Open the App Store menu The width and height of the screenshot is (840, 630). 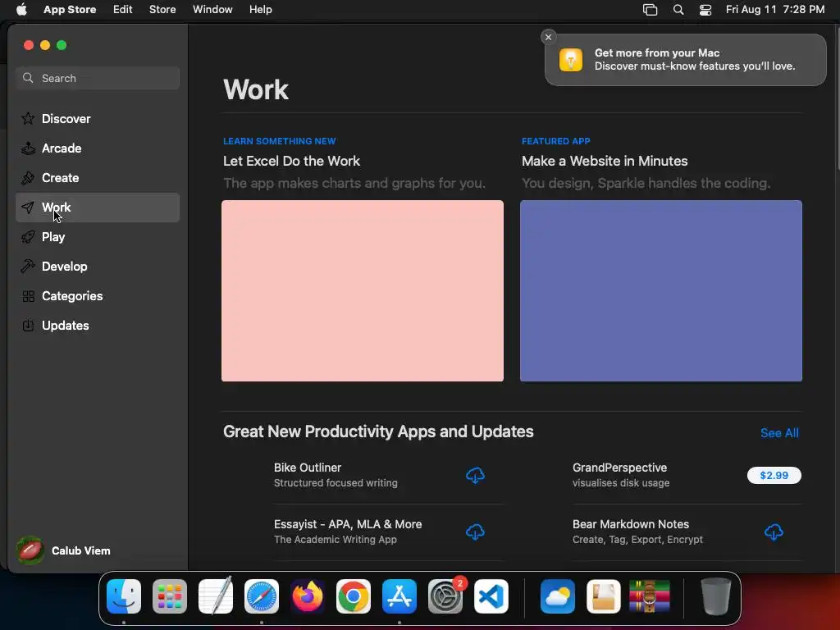(x=70, y=10)
